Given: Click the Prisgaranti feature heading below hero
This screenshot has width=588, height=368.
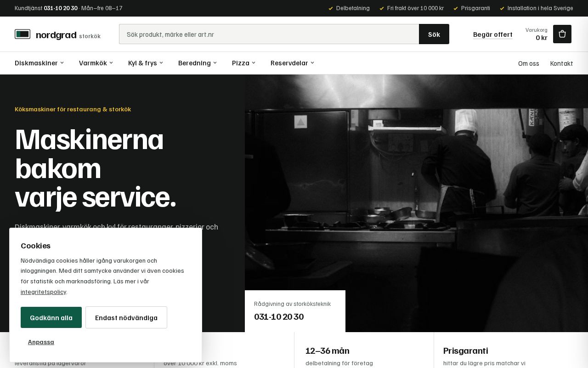Looking at the screenshot, I should click(x=465, y=351).
